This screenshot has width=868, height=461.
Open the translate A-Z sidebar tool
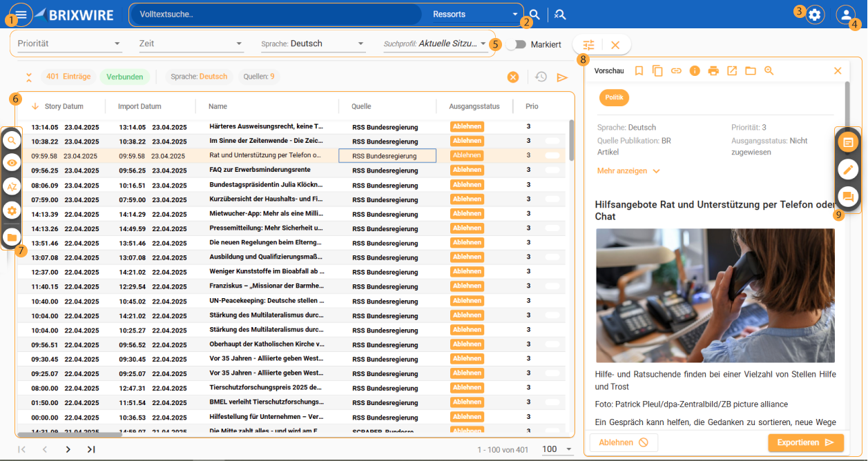pyautogui.click(x=12, y=186)
